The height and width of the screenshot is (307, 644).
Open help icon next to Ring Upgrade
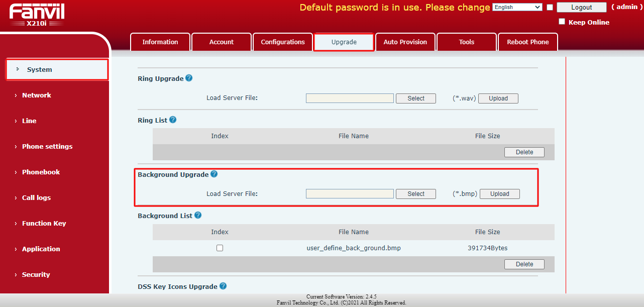(x=189, y=78)
